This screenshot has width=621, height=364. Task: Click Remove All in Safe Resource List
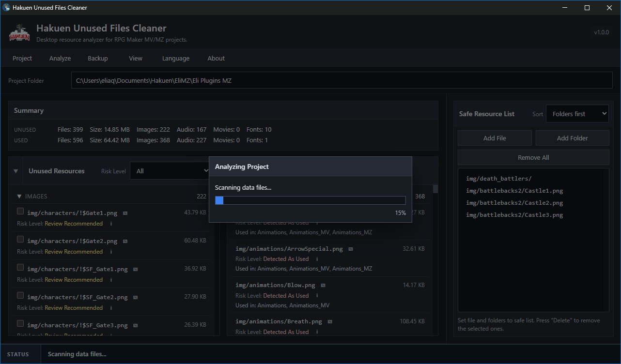[533, 157]
